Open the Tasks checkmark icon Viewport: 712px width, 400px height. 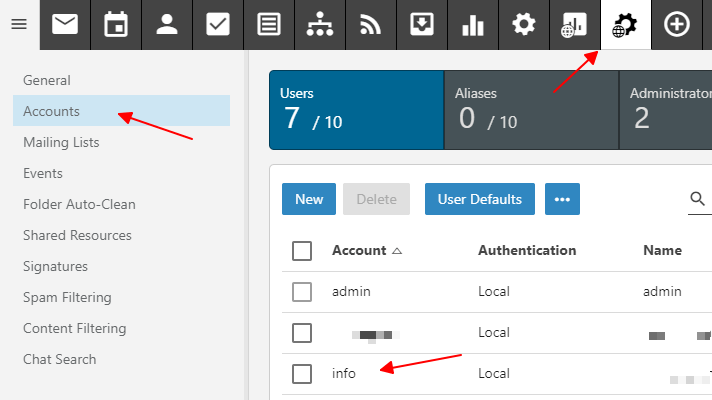218,25
